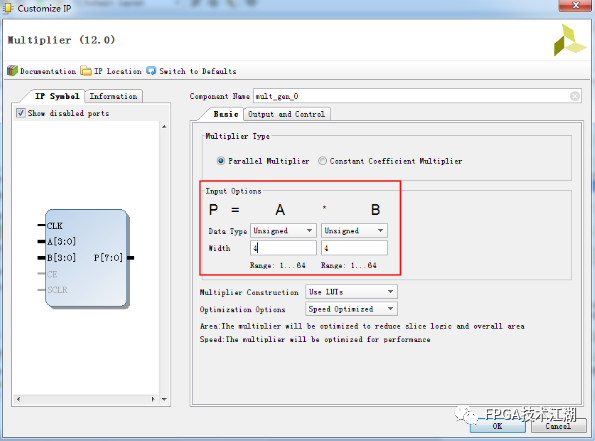
Task: Open the Multiplier Construction dropdown
Action: 351,292
